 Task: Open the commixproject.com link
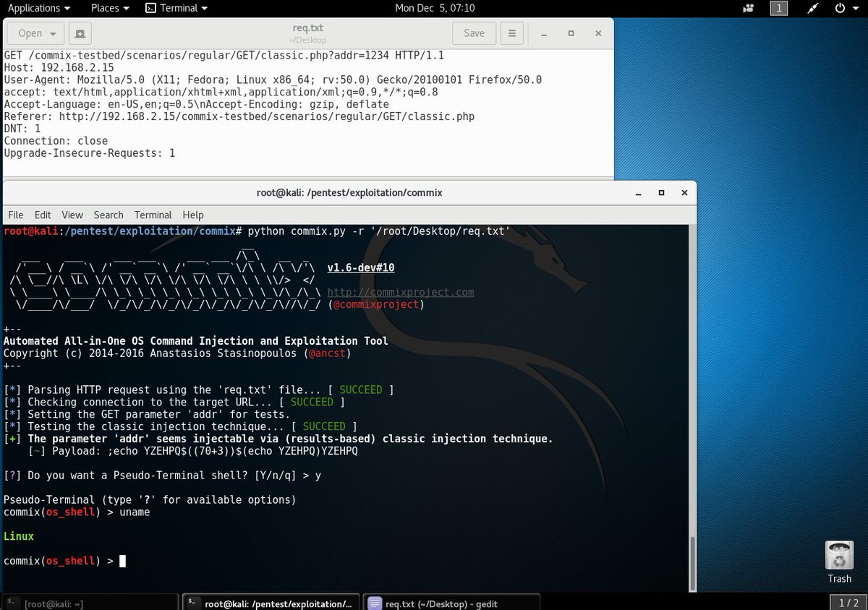pos(401,292)
